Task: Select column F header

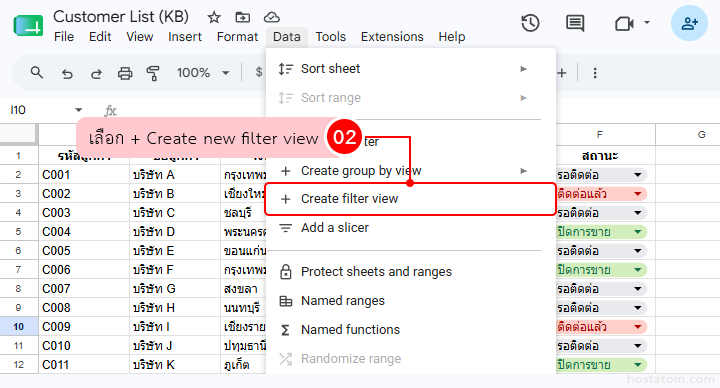Action: [599, 135]
